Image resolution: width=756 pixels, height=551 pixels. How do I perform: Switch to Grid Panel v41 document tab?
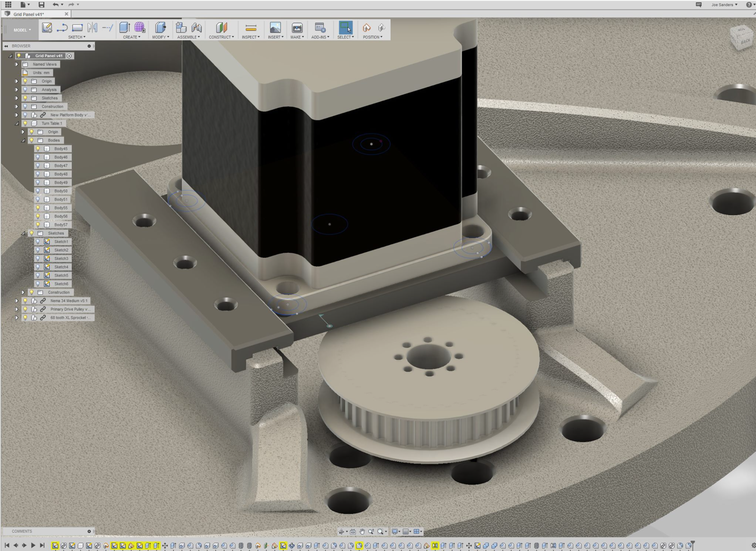pos(29,14)
